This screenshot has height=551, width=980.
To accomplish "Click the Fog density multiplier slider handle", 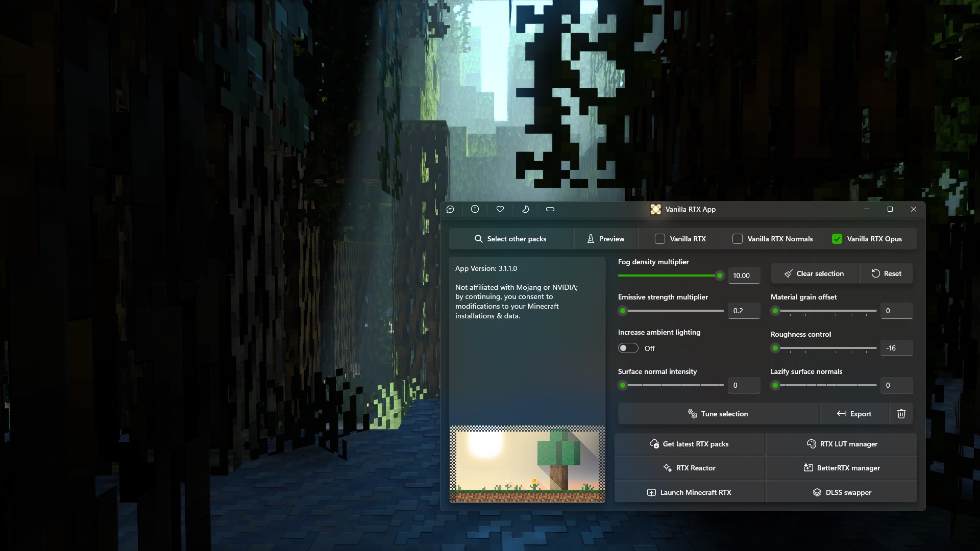I will (x=720, y=275).
